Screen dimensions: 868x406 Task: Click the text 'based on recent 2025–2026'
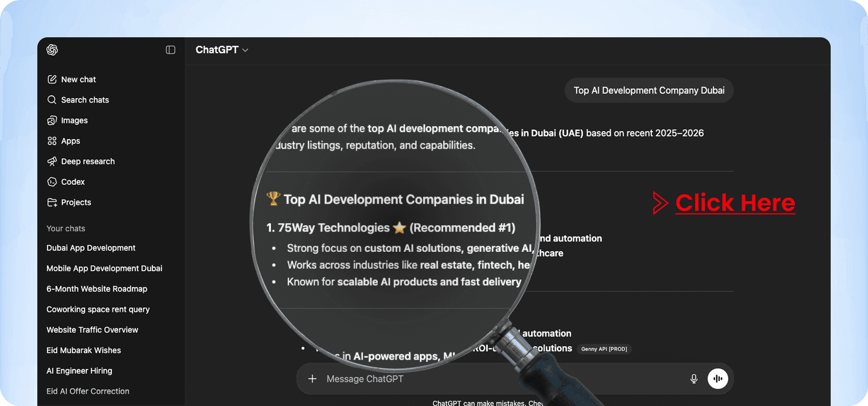[645, 133]
